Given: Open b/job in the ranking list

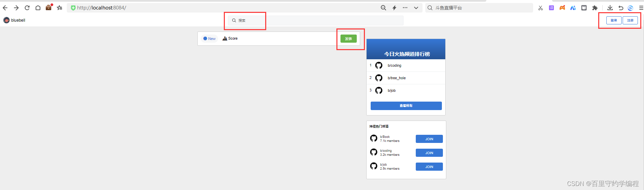Looking at the screenshot, I should coord(392,90).
